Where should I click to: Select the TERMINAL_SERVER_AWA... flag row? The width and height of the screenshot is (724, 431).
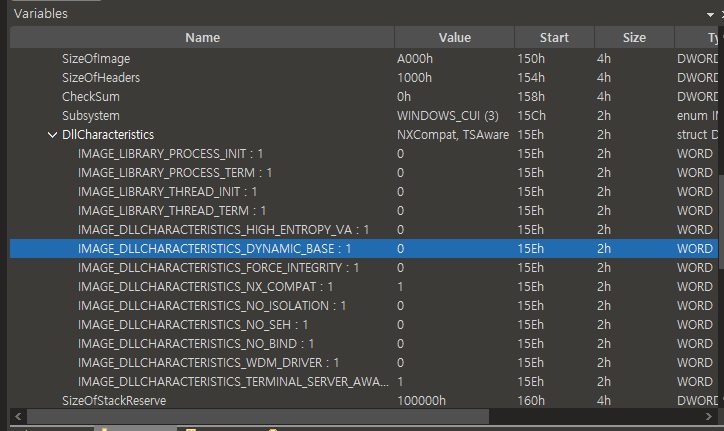tap(364, 382)
